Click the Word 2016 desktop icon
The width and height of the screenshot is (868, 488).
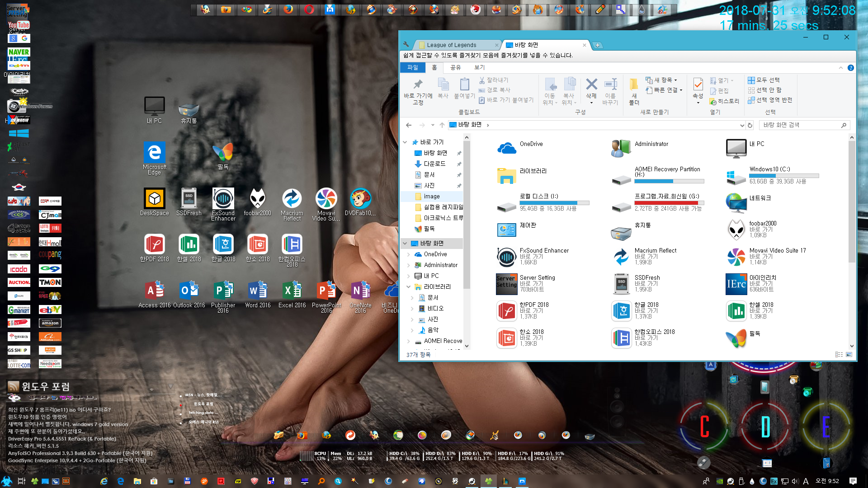click(x=258, y=294)
